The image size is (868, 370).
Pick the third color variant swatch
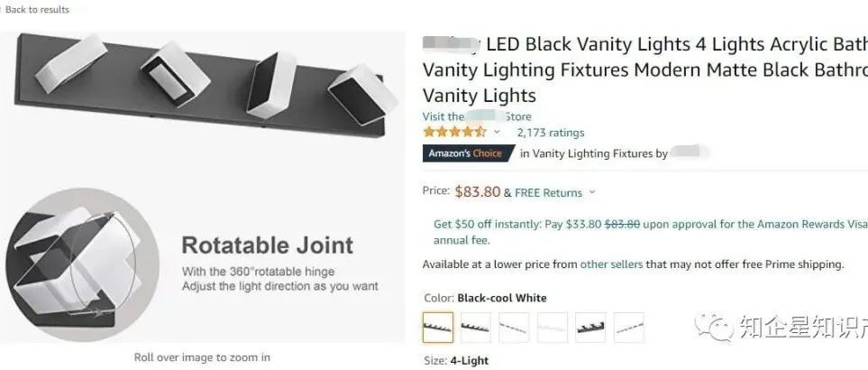[514, 327]
